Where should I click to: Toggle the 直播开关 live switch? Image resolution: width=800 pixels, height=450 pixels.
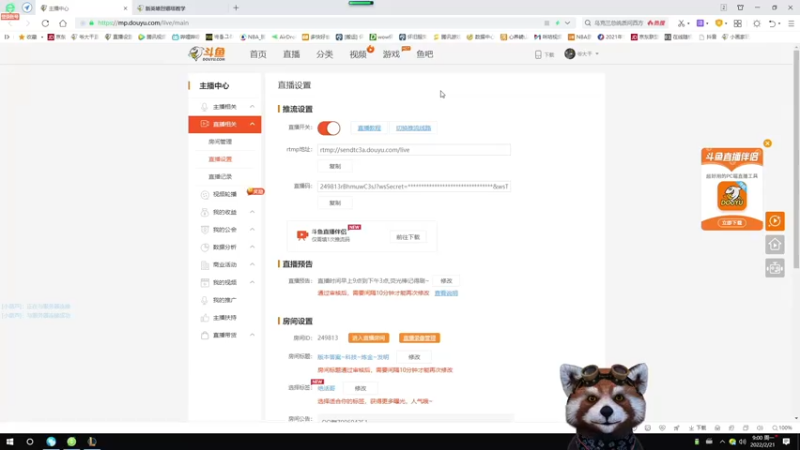pos(329,128)
